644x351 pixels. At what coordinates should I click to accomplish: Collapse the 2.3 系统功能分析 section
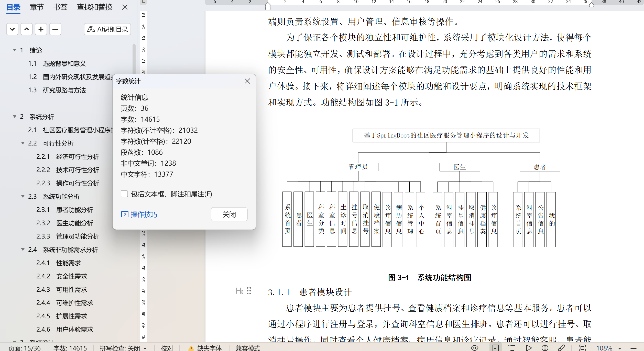23,196
